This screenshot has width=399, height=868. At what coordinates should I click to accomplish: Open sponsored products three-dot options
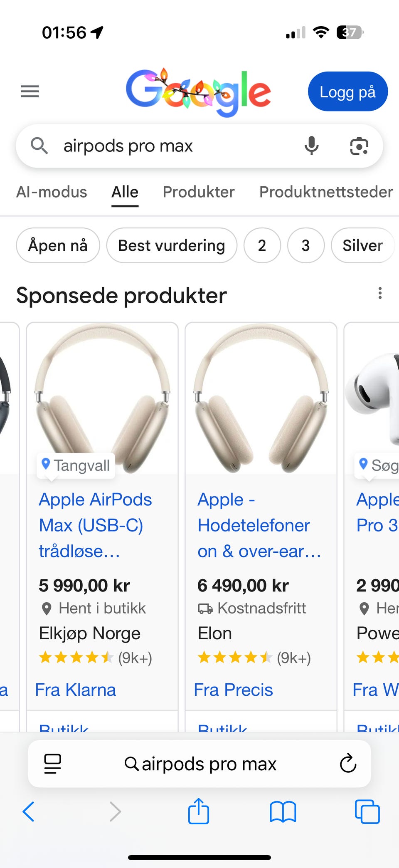pos(380,294)
